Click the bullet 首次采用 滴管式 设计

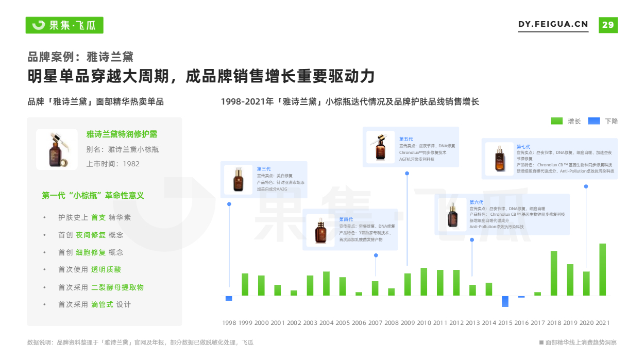(x=94, y=305)
